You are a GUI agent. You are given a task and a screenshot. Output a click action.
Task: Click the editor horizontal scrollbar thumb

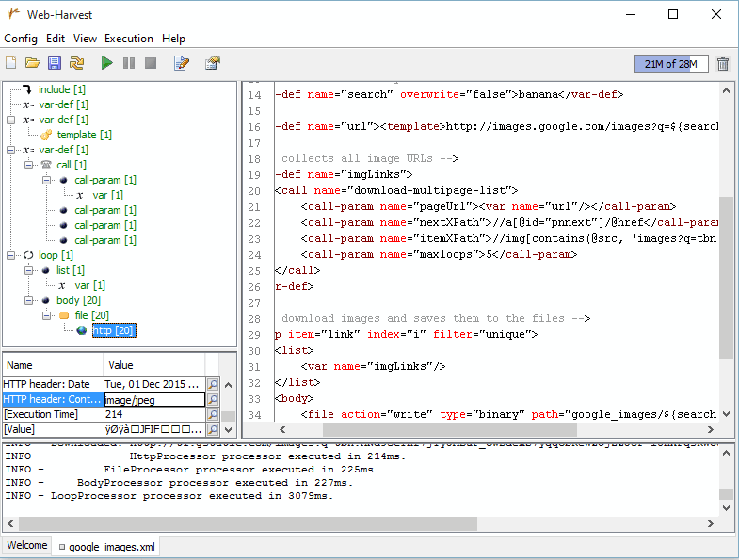450,430
